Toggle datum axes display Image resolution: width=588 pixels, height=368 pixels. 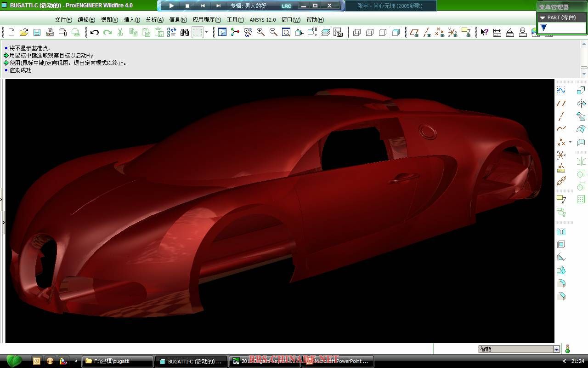click(427, 32)
